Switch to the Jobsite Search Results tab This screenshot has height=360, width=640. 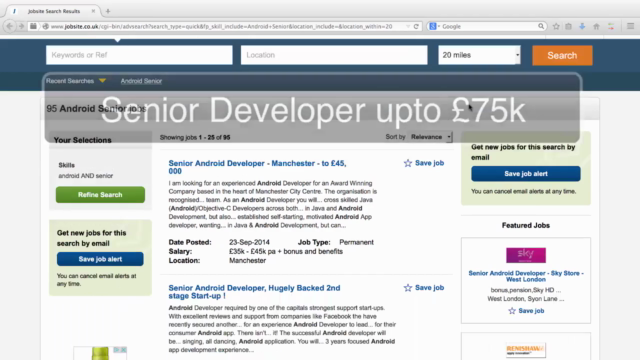(53, 11)
